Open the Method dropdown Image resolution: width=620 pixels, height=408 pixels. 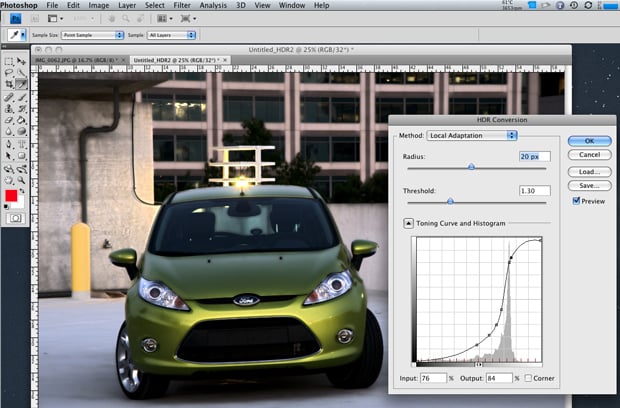pyautogui.click(x=472, y=135)
